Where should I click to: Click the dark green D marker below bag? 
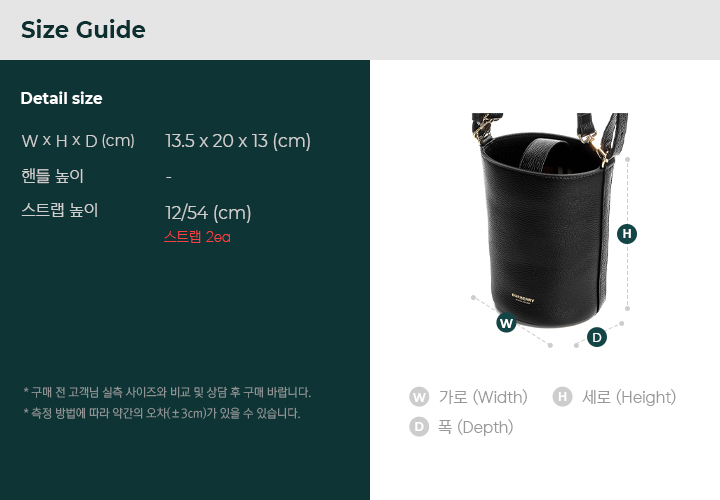click(596, 337)
